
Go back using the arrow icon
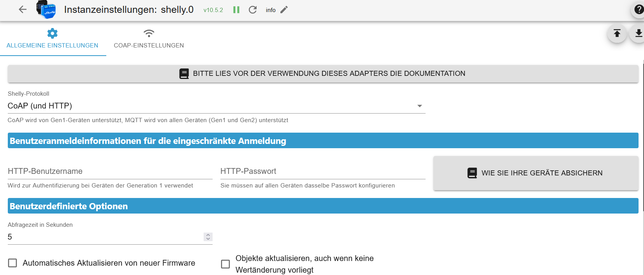[23, 10]
